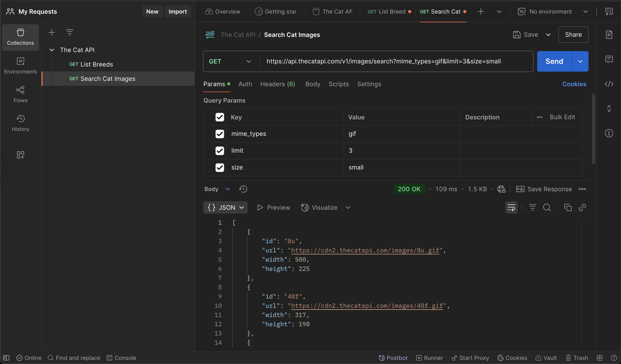
Task: Toggle word wrap in response viewer
Action: click(511, 207)
